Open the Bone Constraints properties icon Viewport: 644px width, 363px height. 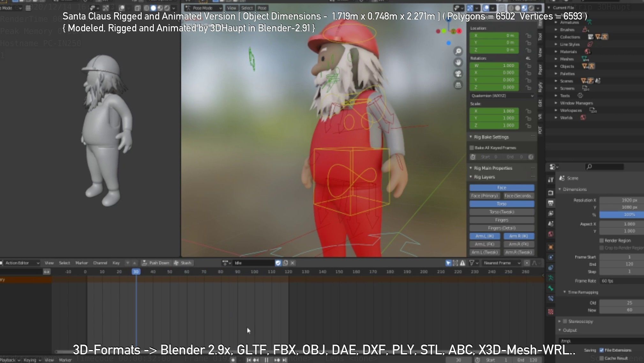[550, 299]
